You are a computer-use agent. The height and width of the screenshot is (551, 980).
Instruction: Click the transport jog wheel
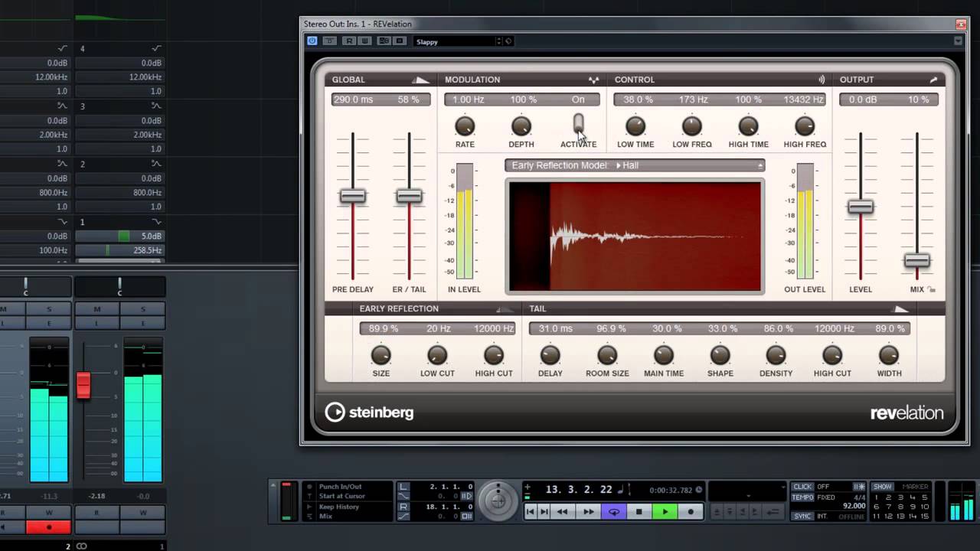pos(498,501)
